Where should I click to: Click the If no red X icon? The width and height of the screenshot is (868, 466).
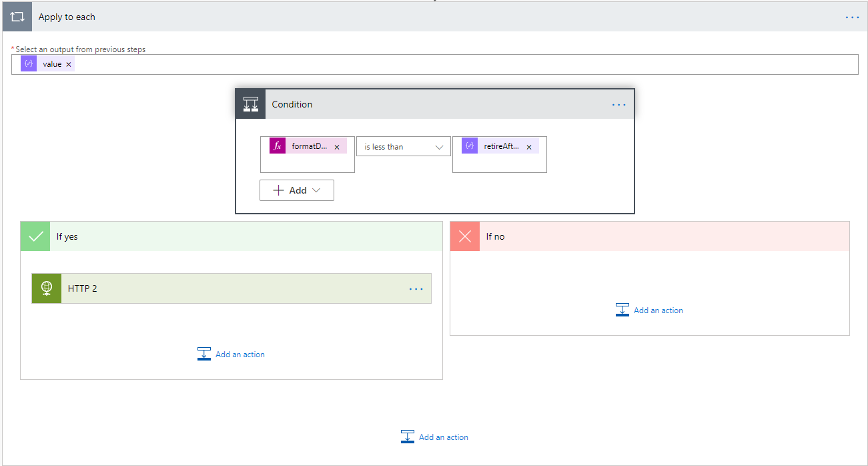465,236
